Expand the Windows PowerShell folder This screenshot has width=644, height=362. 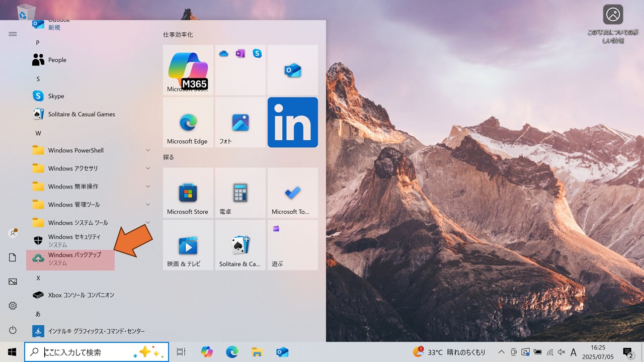(91, 150)
